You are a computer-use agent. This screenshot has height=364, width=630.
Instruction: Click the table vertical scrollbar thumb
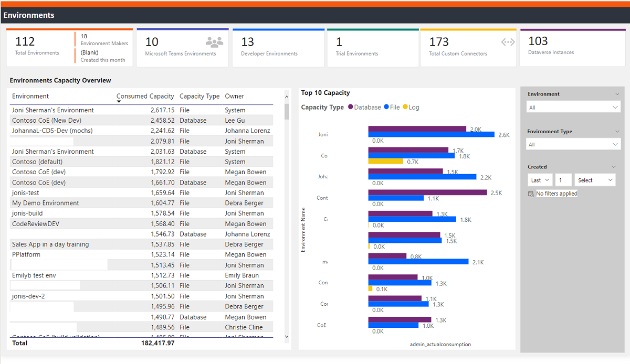[287, 111]
